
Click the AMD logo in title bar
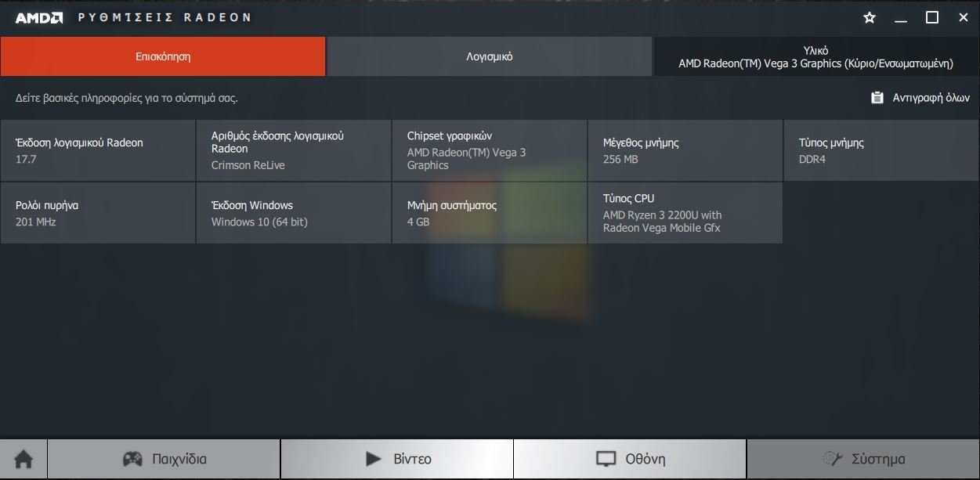click(39, 17)
